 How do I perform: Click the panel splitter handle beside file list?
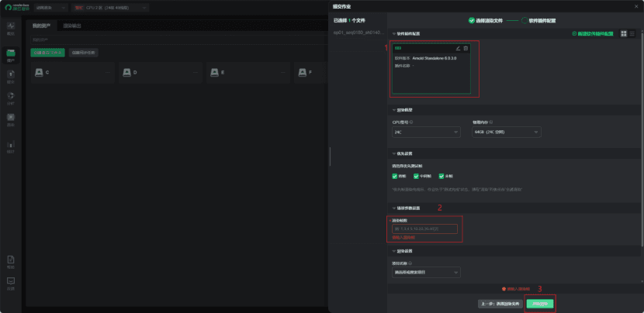coord(330,156)
